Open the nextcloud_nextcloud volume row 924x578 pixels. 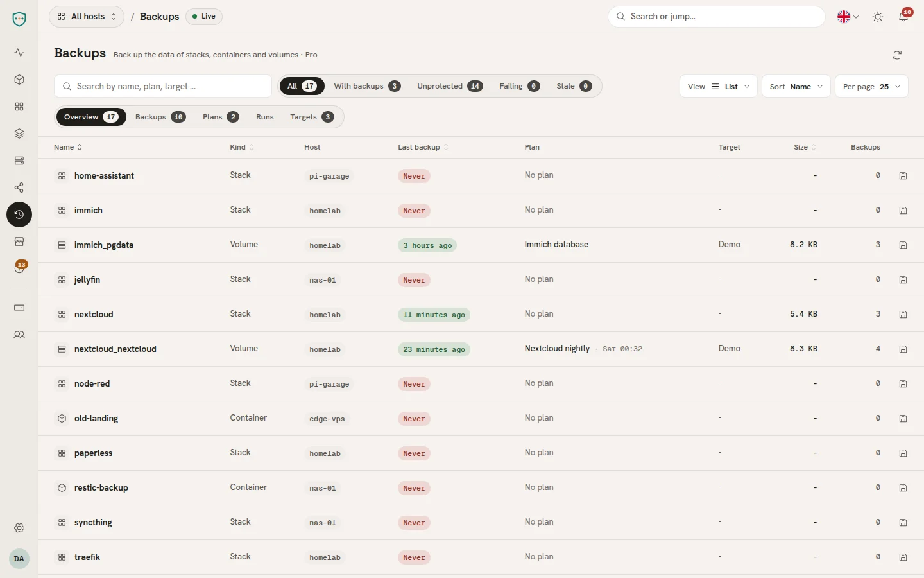pos(481,349)
